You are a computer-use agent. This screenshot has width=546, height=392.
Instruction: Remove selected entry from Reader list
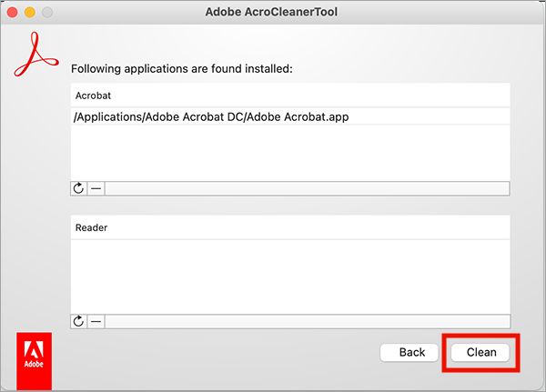tap(96, 321)
